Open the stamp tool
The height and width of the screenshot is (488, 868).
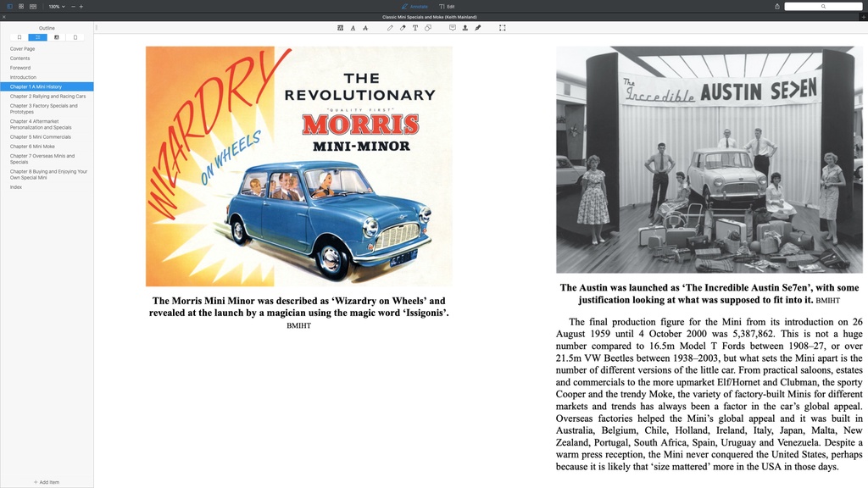[x=465, y=28]
